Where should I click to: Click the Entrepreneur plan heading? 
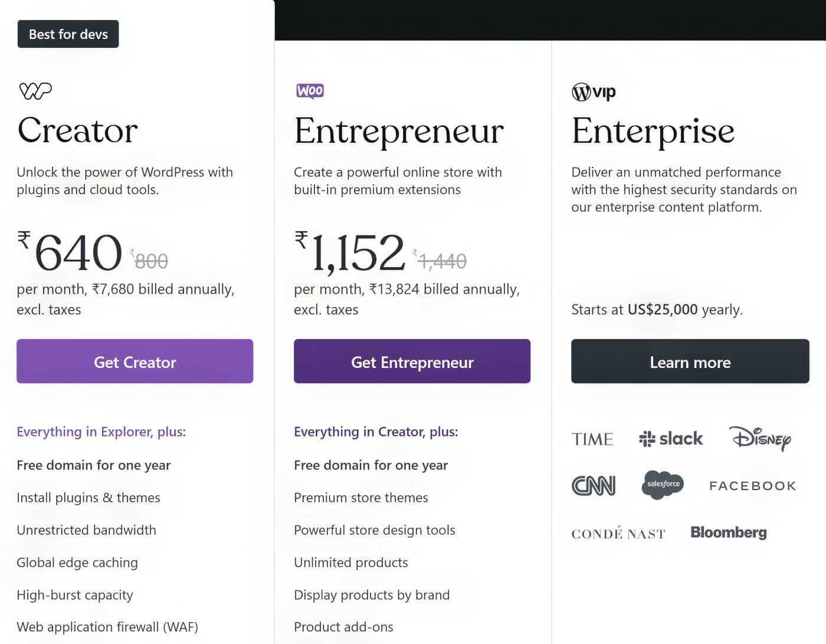(x=399, y=131)
